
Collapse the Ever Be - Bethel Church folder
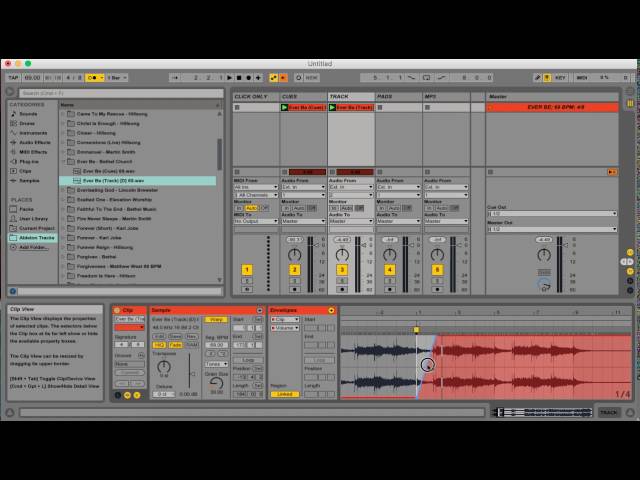63,162
